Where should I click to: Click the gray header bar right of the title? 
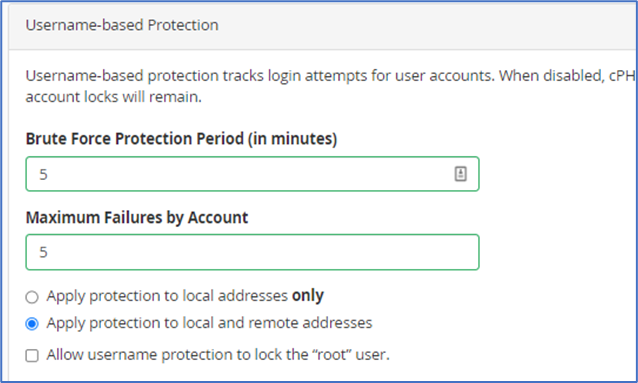(x=427, y=25)
